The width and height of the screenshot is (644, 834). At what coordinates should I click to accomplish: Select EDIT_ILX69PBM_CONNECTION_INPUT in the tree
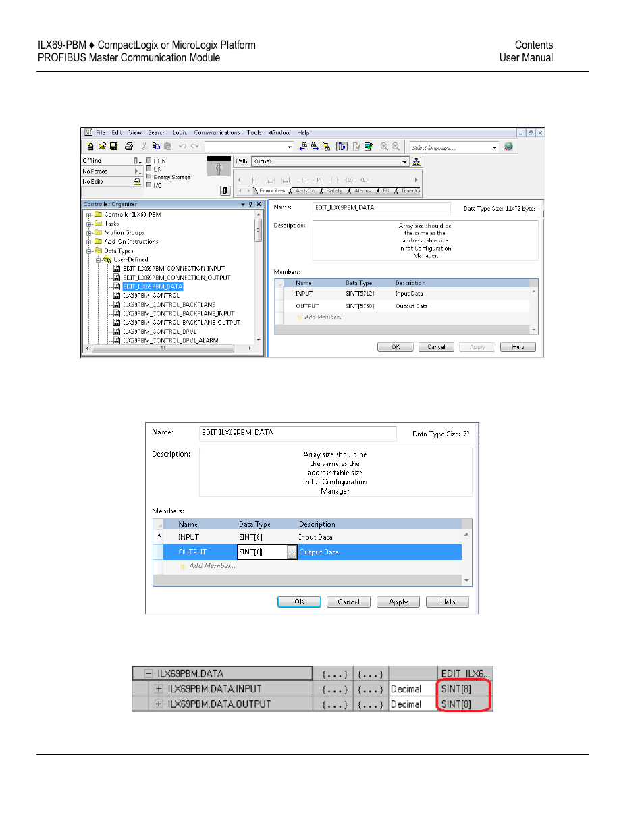(x=173, y=269)
